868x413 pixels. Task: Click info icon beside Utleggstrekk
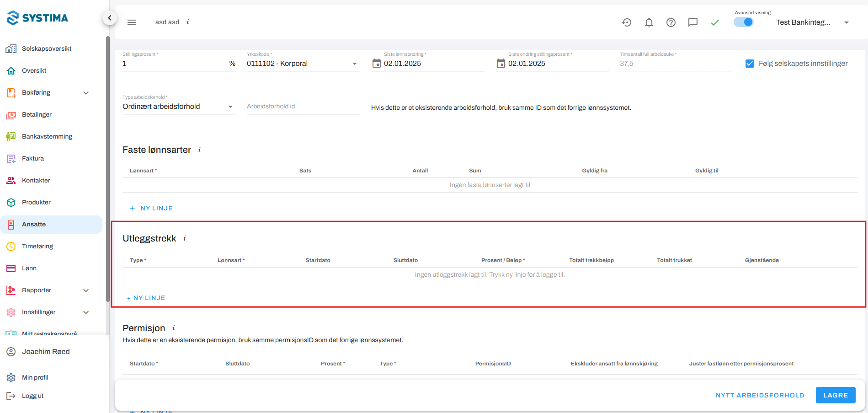(185, 238)
